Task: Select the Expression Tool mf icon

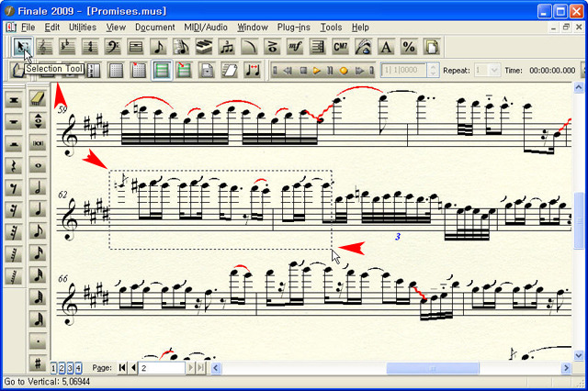Action: click(295, 47)
